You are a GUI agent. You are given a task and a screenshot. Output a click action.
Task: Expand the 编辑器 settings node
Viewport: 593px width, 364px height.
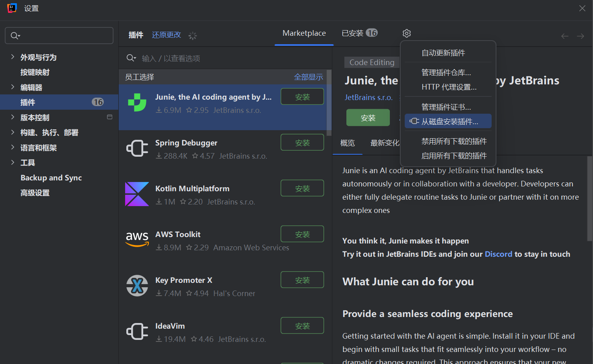[12, 87]
